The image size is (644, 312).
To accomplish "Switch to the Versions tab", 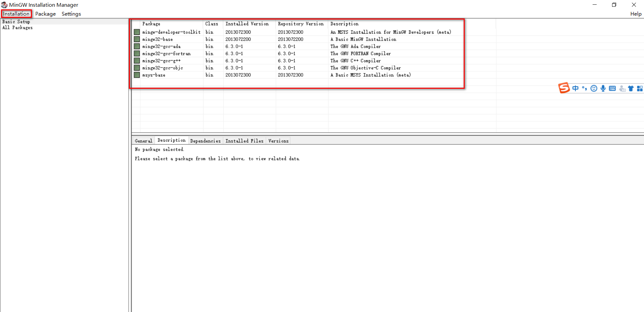I will coord(278,141).
